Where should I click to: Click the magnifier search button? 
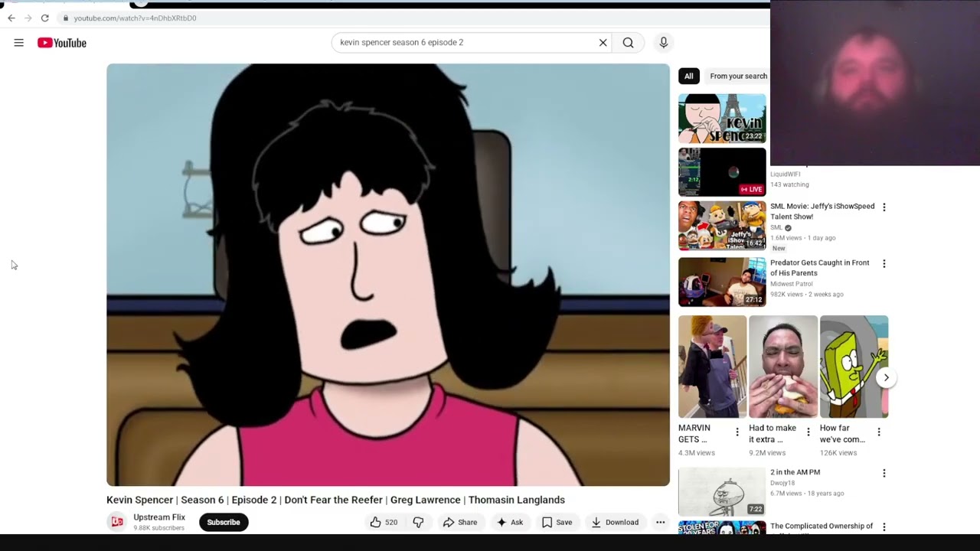tap(628, 43)
